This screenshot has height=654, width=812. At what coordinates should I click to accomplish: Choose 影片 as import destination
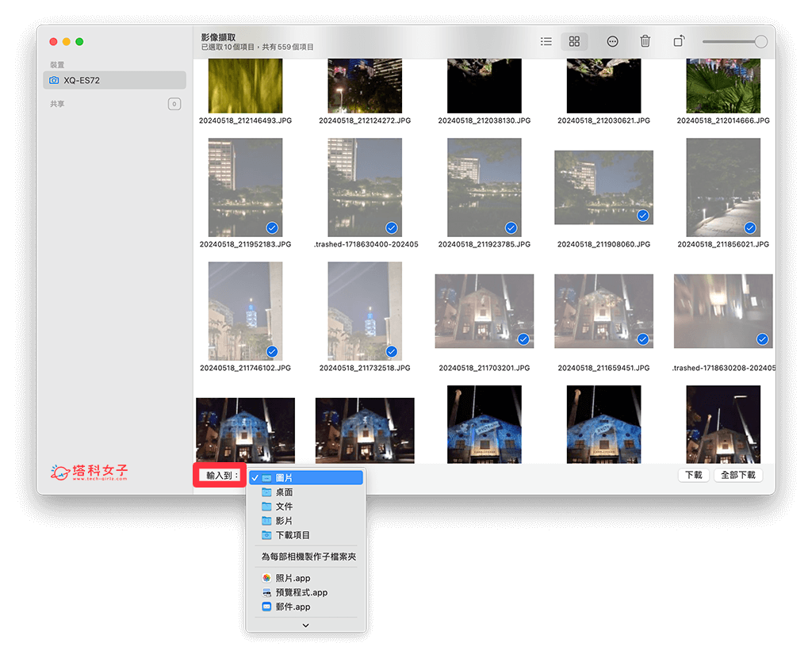click(x=306, y=520)
